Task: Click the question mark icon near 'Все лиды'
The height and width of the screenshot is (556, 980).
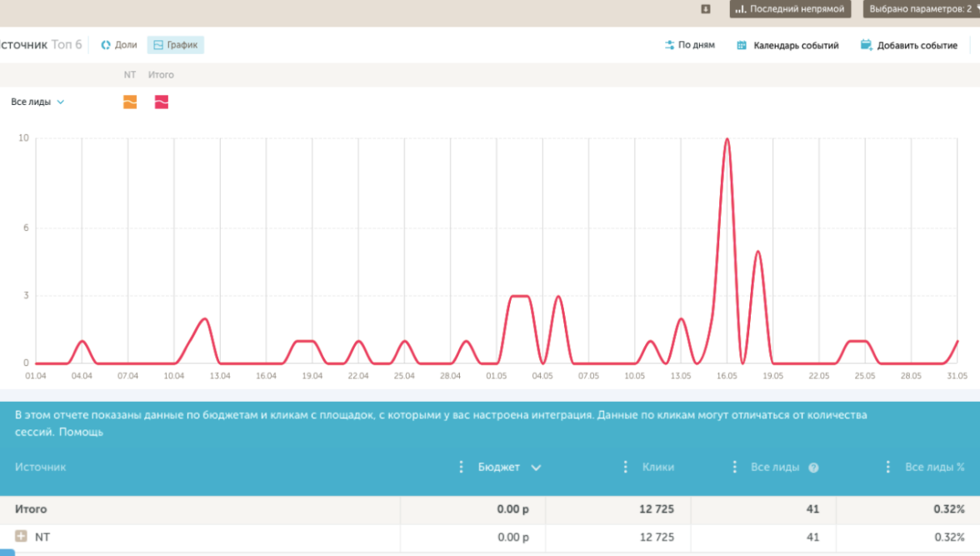Action: pyautogui.click(x=813, y=468)
